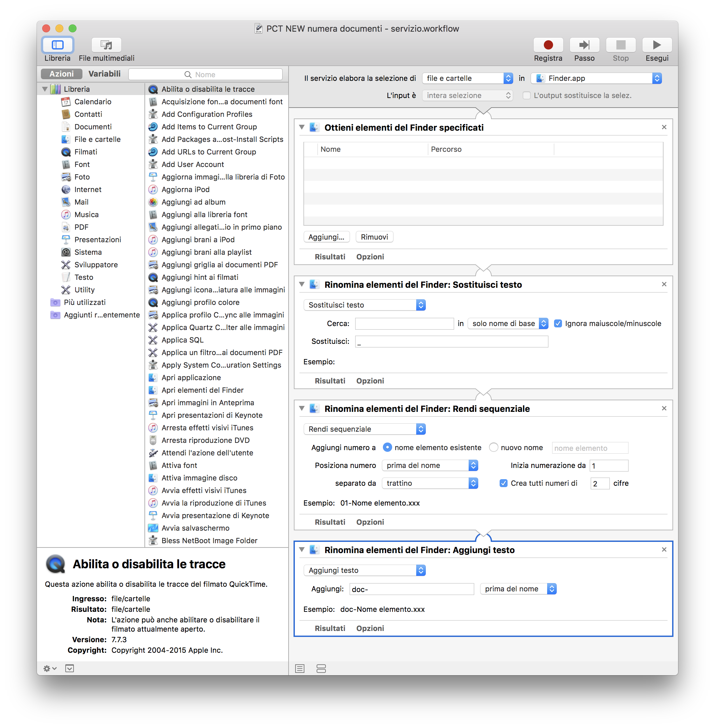Toggle description pane visibility button
The width and height of the screenshot is (715, 728).
coord(70,669)
